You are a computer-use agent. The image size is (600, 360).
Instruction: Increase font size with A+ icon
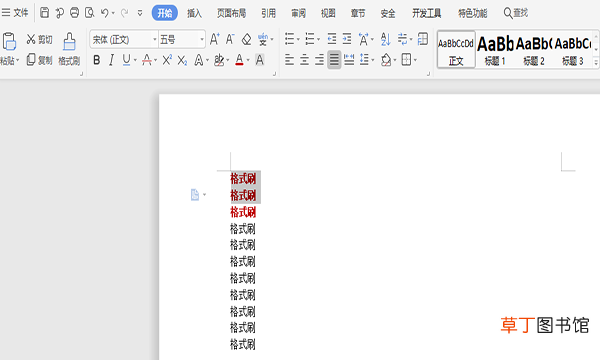pyautogui.click(x=215, y=39)
